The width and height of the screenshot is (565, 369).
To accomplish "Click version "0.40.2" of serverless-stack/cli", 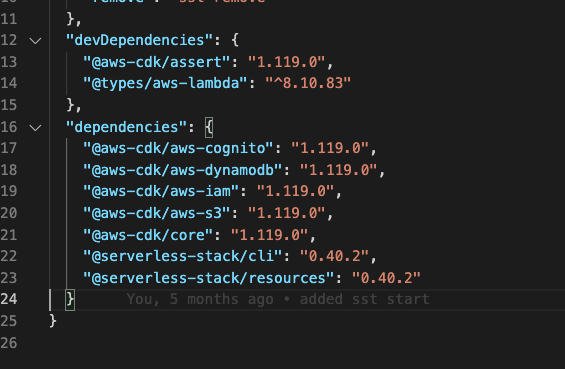I will pos(334,256).
